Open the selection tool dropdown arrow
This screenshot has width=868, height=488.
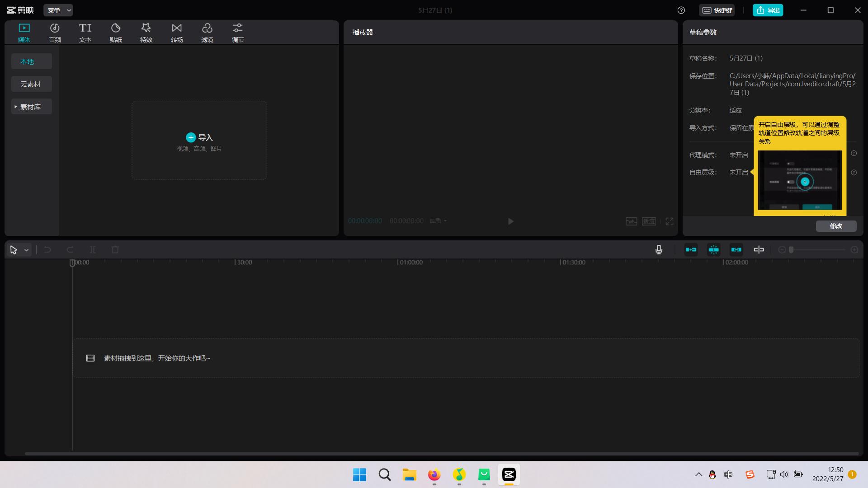(x=27, y=250)
